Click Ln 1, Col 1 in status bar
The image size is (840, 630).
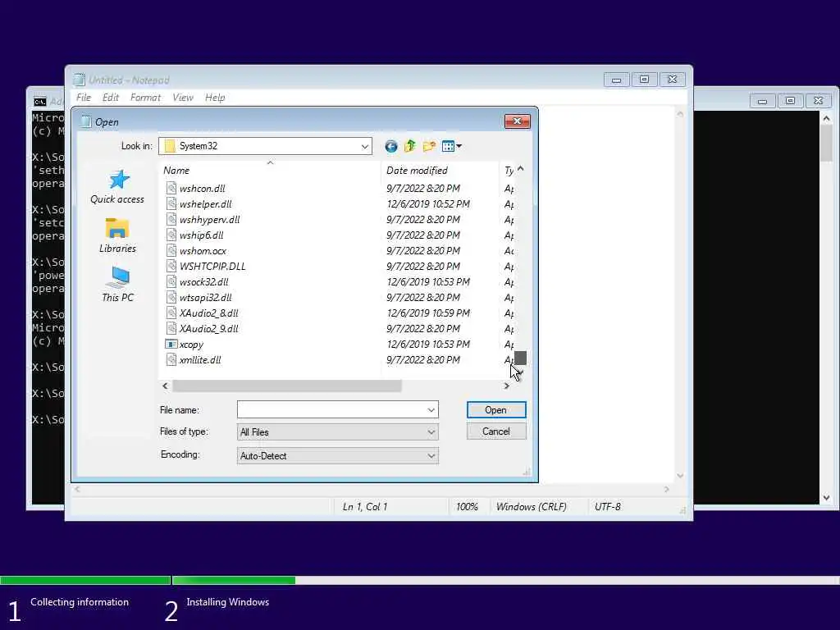click(365, 507)
